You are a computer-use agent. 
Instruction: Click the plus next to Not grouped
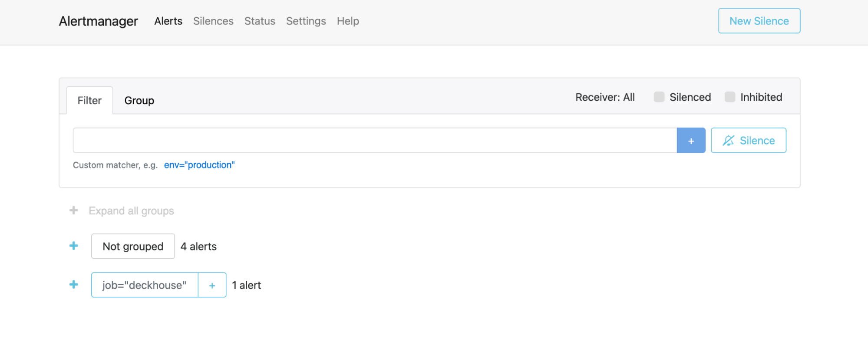click(74, 246)
